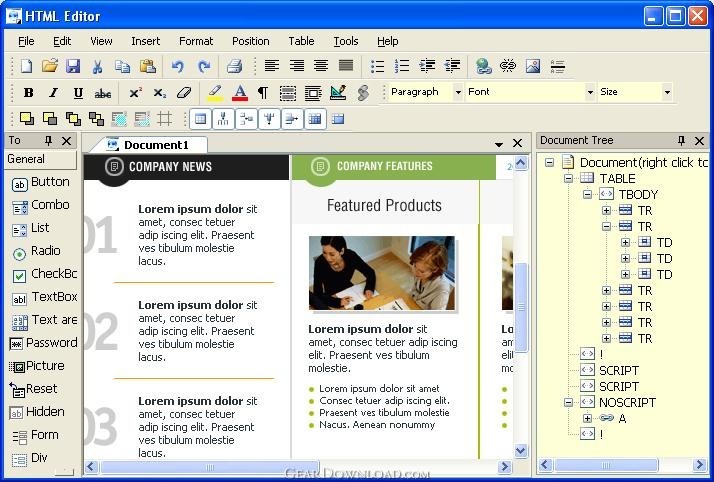Screen dimensions: 714x482
Task: Insert a hyperlink with globe icon
Action: (x=484, y=66)
